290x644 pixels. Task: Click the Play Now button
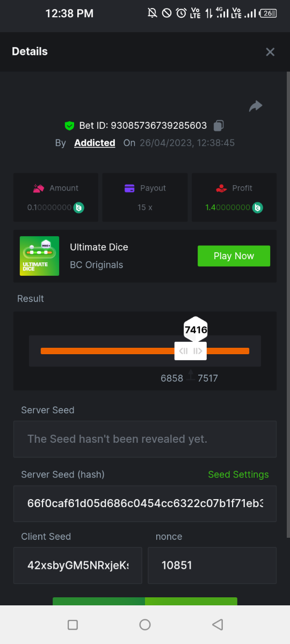point(234,256)
